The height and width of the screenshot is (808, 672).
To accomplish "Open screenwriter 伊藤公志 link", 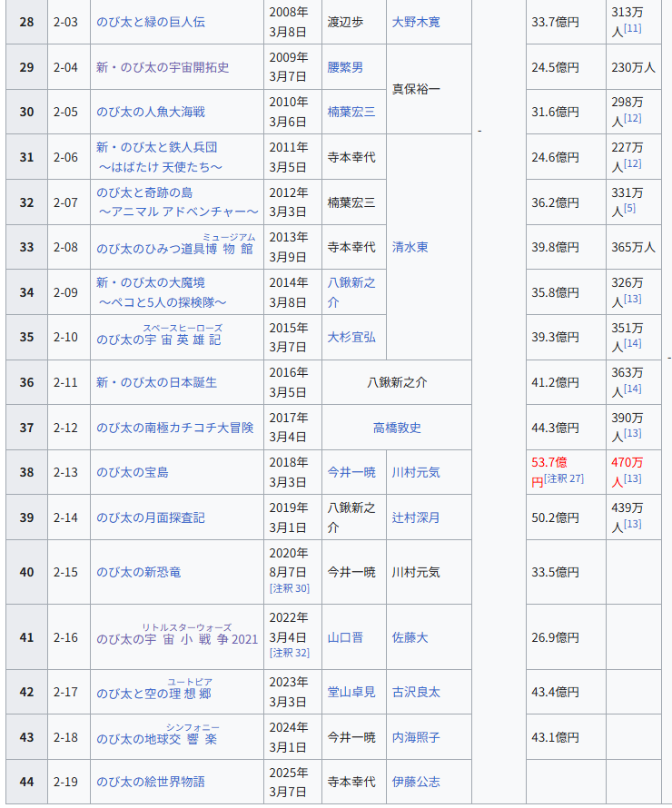I will coord(416,782).
